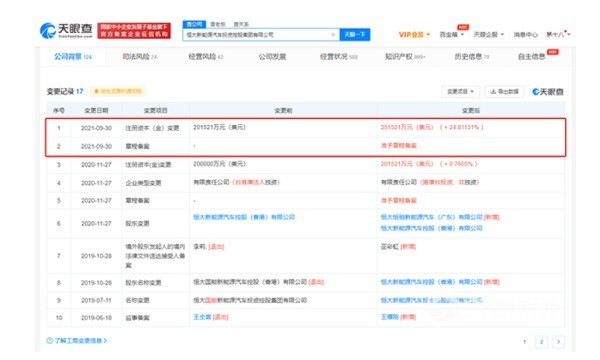Switch to the 经营状况 tab

(339, 57)
